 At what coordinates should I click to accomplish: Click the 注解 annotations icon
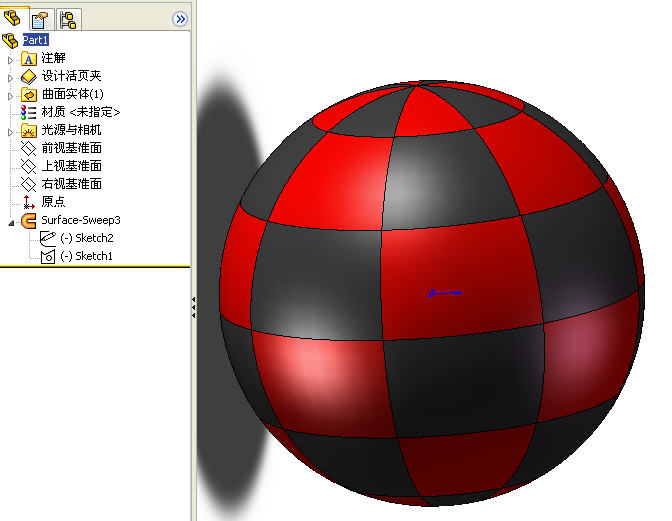(29, 59)
